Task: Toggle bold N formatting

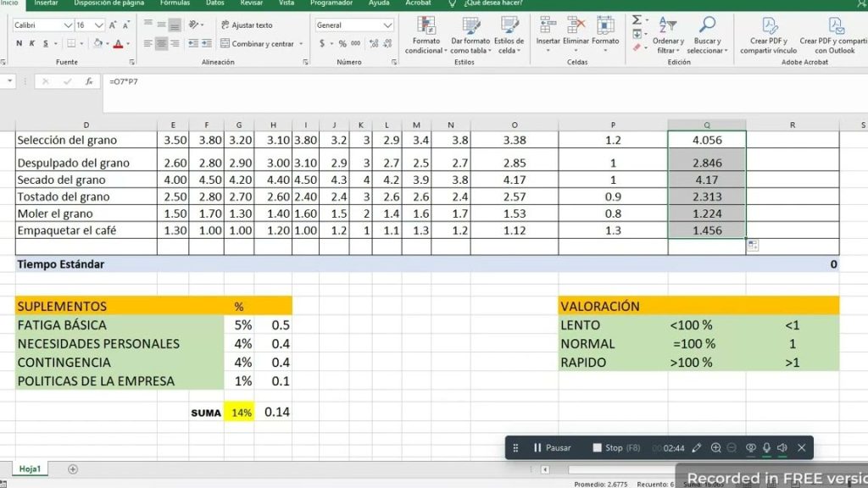Action: pyautogui.click(x=19, y=43)
